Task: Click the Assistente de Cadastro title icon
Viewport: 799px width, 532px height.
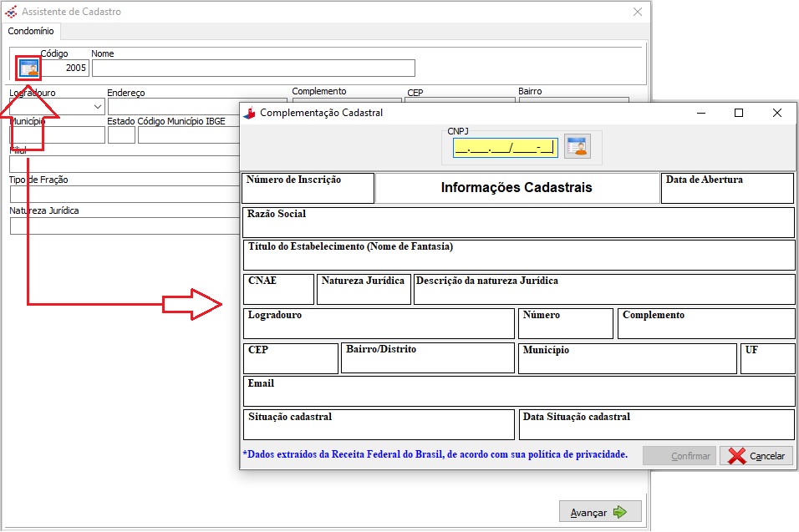Action: [x=11, y=11]
